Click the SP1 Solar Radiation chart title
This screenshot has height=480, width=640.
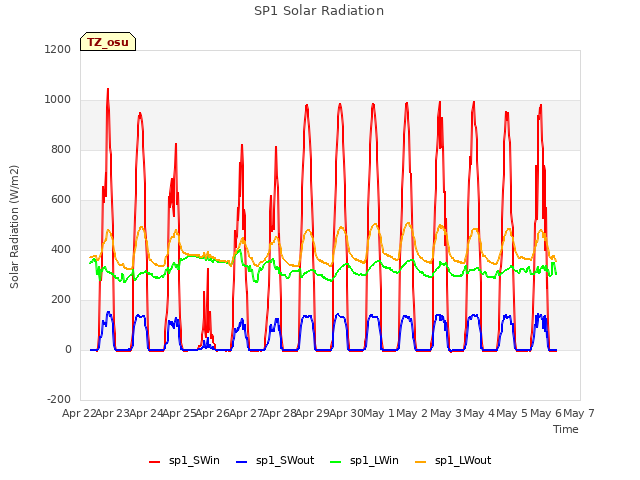[x=319, y=11]
